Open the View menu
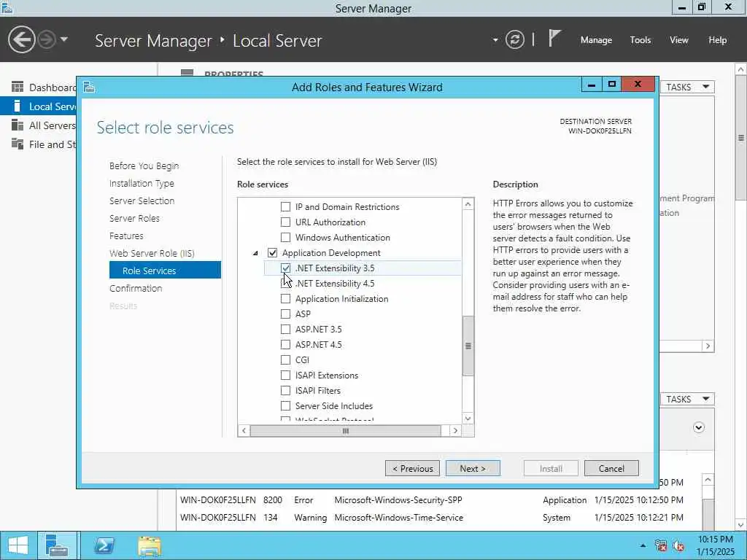This screenshot has width=747, height=560. 679,40
